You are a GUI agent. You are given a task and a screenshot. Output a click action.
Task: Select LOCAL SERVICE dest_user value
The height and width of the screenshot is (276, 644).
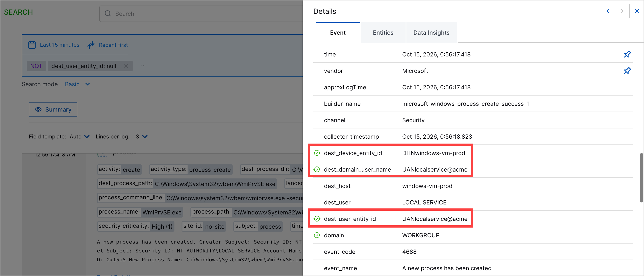click(x=424, y=202)
